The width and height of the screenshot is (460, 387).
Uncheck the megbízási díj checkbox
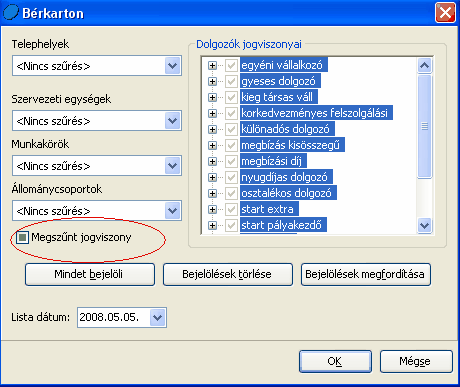pos(231,161)
